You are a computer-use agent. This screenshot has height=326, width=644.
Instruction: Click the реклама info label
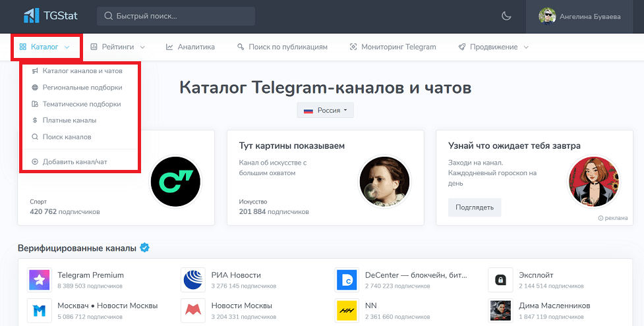[x=613, y=218]
